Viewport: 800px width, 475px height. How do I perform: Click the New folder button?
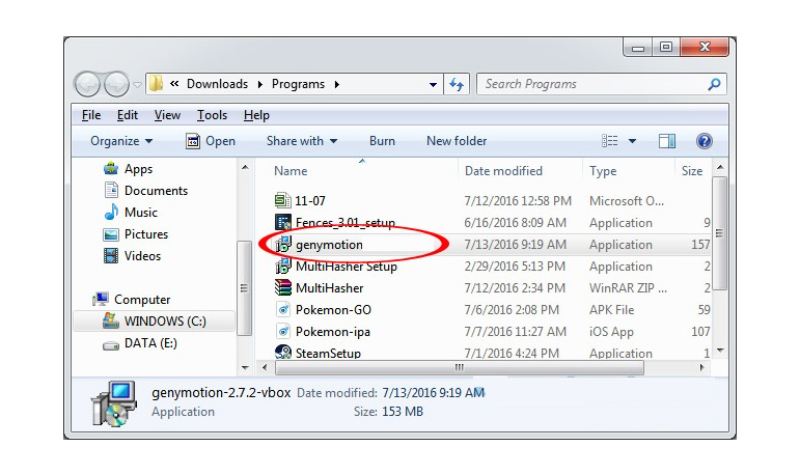coord(456,141)
